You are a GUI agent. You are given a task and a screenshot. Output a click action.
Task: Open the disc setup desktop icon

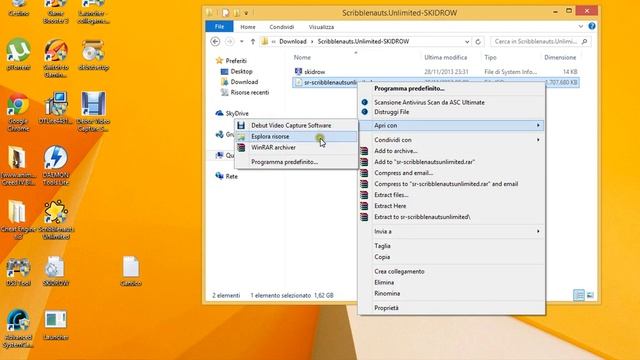coord(93,55)
